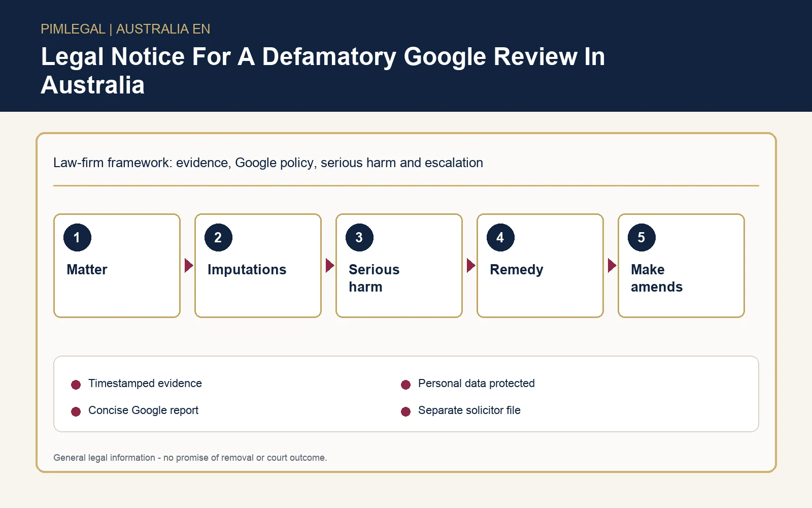Click the bullet beside Timestamped evidence
The image size is (812, 508).
[76, 385]
